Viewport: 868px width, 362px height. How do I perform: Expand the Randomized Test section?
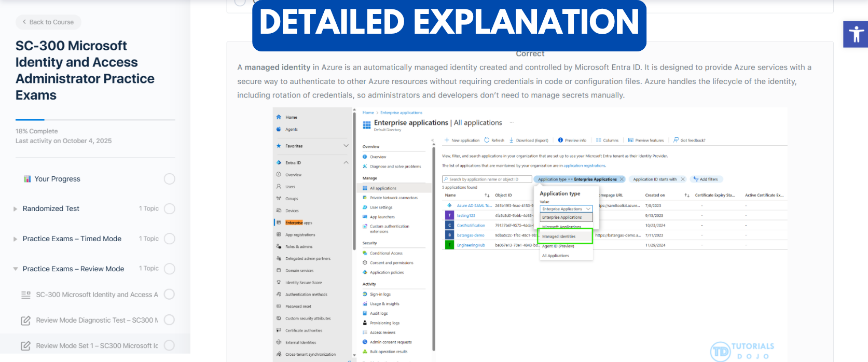click(16, 209)
